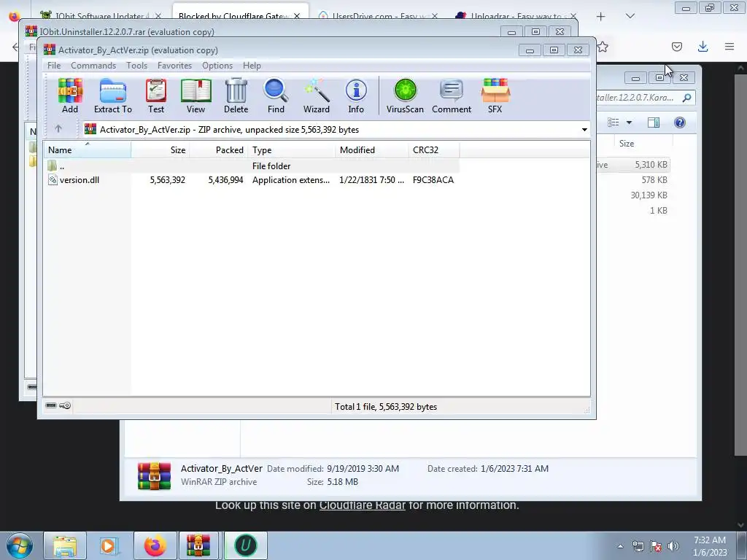The width and height of the screenshot is (747, 560).
Task: Open Explorer view options dropdown arrow
Action: point(629,122)
